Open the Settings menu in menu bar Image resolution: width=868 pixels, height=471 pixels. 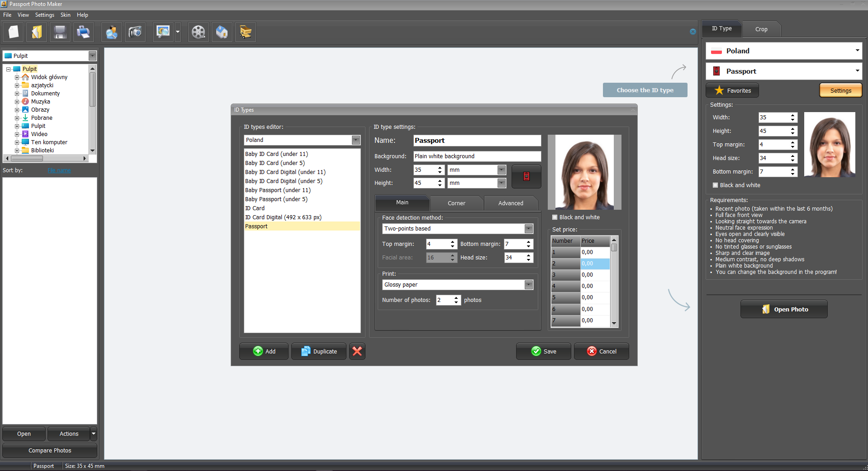tap(45, 15)
